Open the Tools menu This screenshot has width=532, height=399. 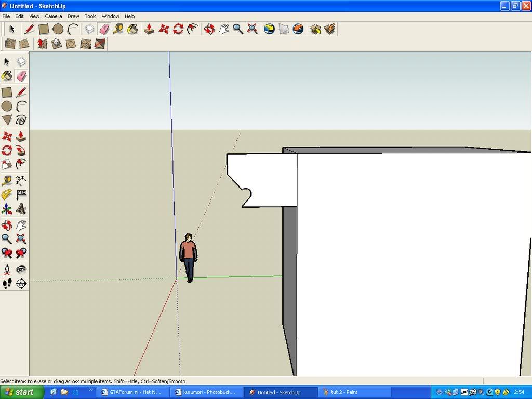click(90, 16)
